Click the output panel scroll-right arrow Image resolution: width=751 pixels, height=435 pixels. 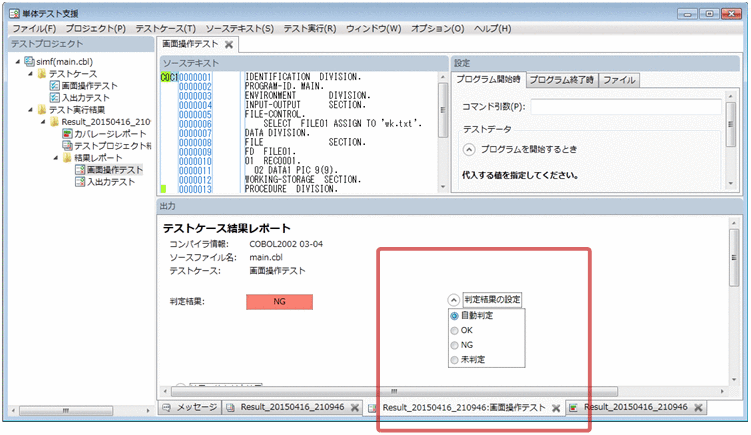(722, 391)
